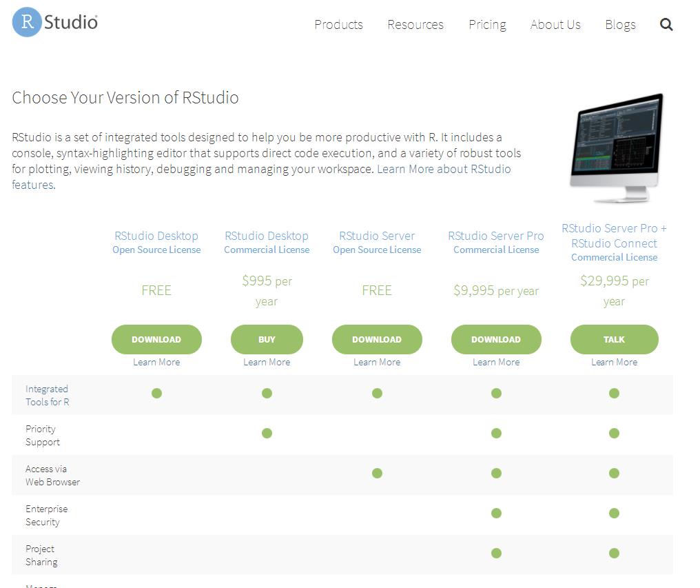
Task: Download RStudio Desktop Open Source
Action: [156, 340]
